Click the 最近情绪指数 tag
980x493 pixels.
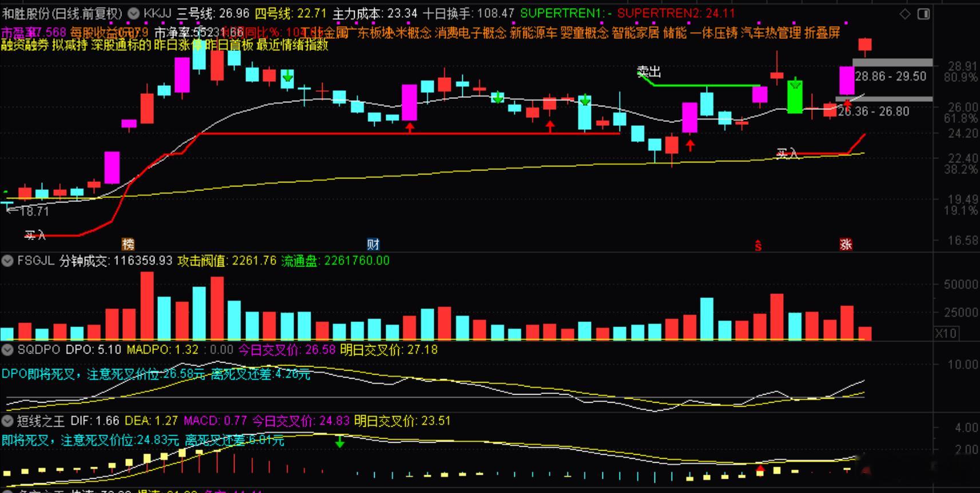[292, 45]
